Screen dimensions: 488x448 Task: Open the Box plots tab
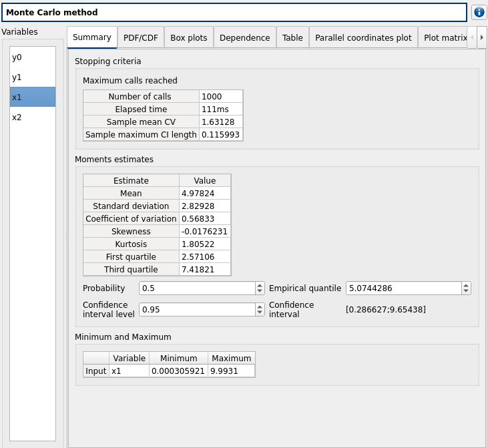click(189, 37)
